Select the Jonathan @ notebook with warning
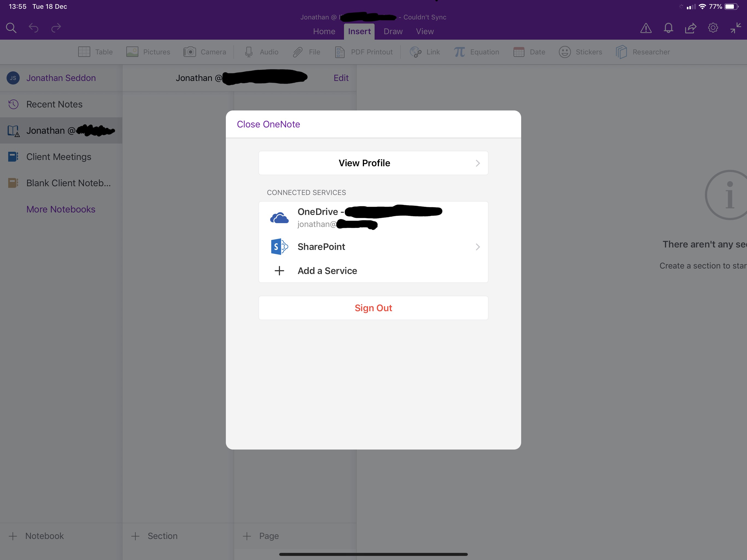Image resolution: width=747 pixels, height=560 pixels. click(x=61, y=130)
